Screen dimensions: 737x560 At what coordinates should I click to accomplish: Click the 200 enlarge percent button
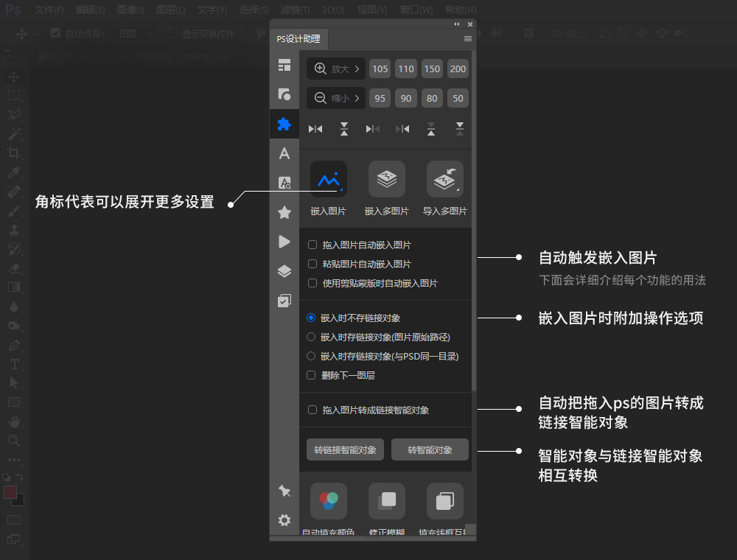click(x=458, y=69)
